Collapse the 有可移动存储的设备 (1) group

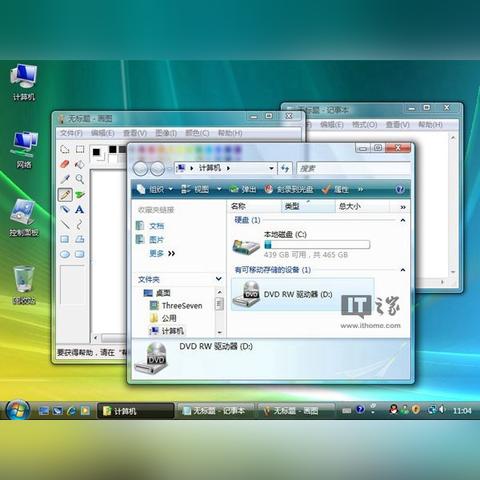[x=403, y=270]
